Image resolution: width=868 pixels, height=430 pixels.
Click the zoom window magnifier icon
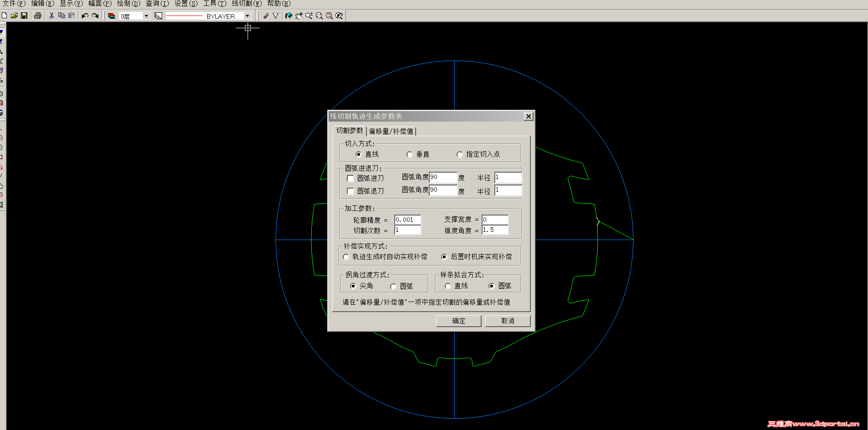point(319,15)
